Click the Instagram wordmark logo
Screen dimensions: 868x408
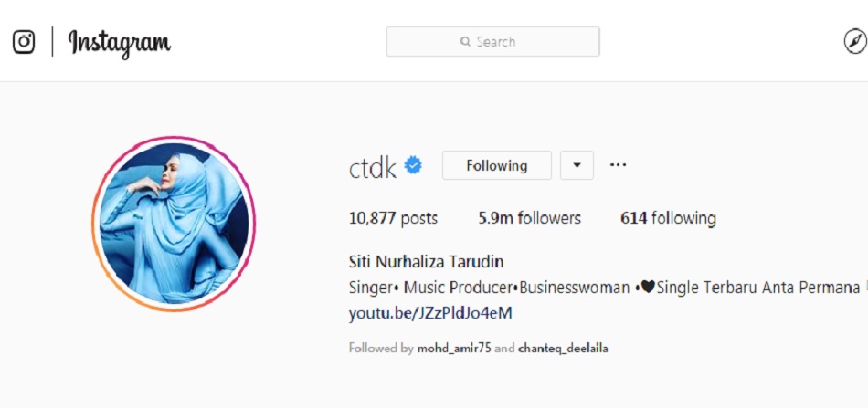(x=120, y=43)
